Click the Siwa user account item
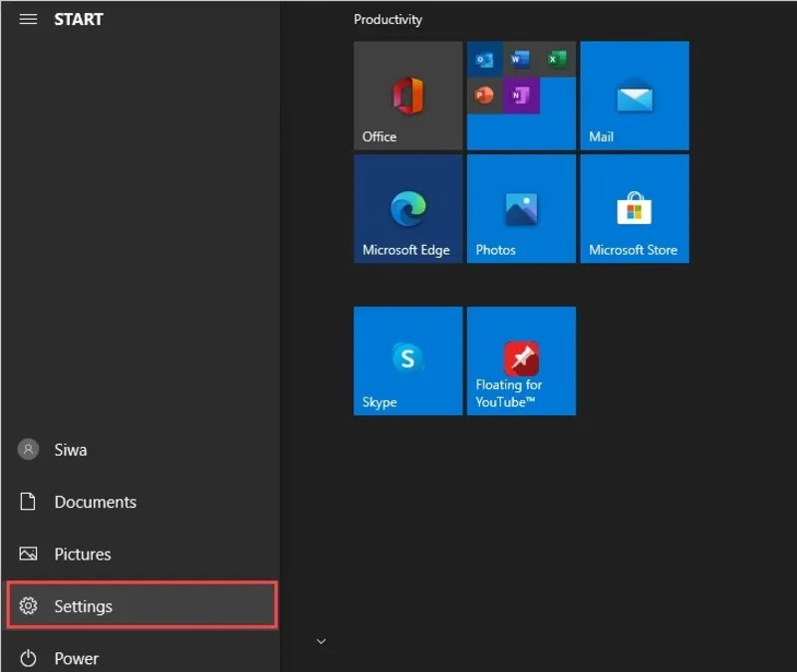The height and width of the screenshot is (672, 797). click(x=140, y=450)
